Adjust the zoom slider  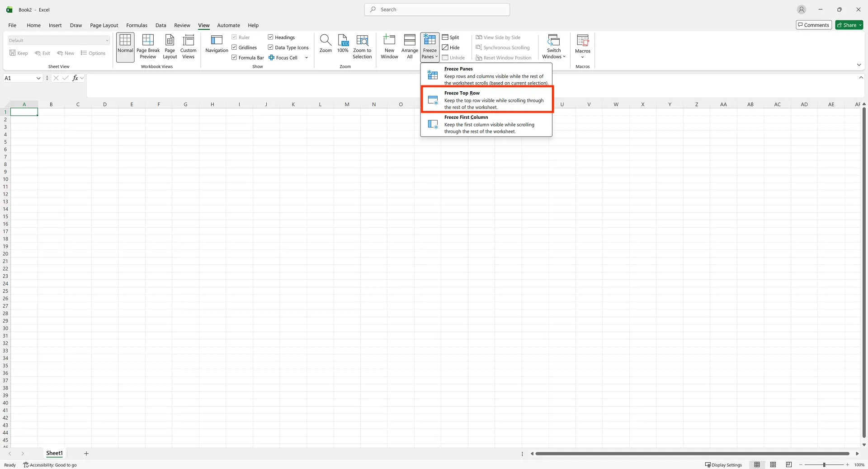[x=825, y=464]
